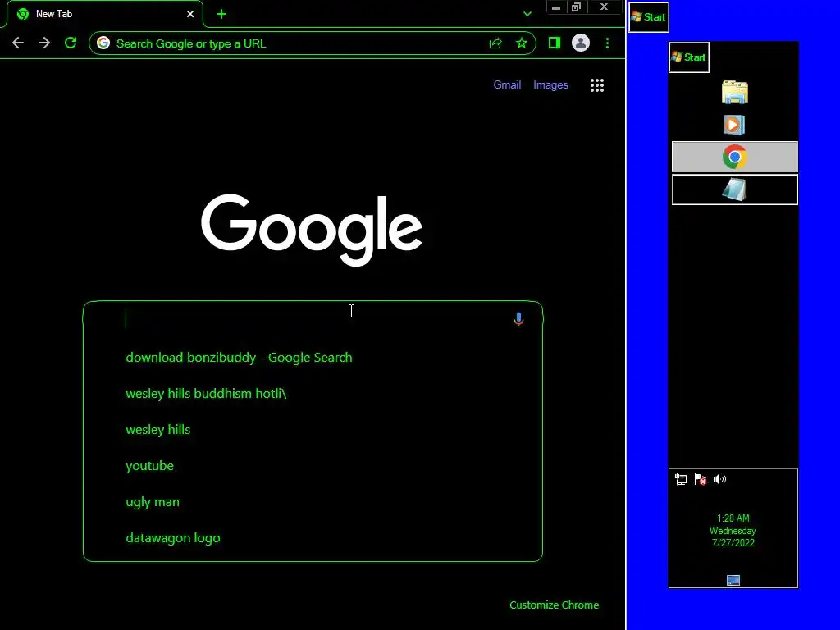The height and width of the screenshot is (630, 840).
Task: Open File Explorer from the taskbar
Action: click(734, 92)
